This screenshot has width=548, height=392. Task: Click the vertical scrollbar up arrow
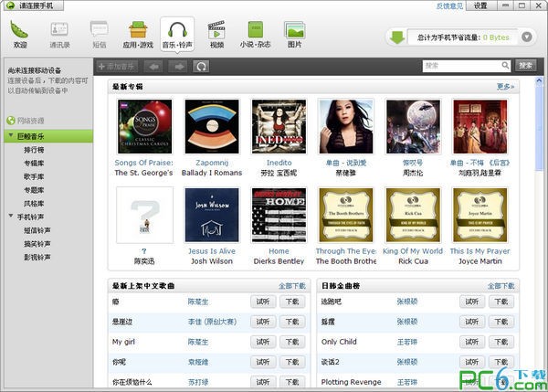point(539,81)
